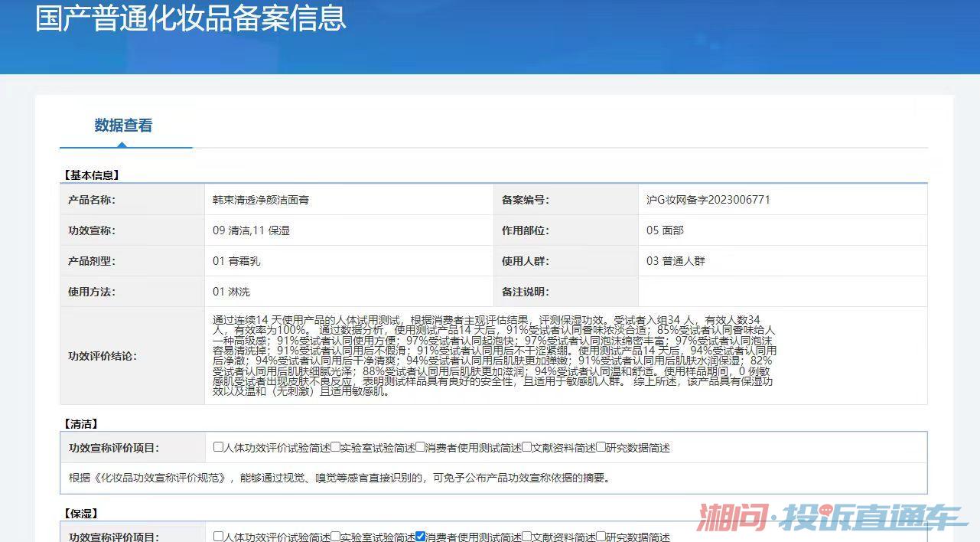The width and height of the screenshot is (980, 542).
Task: Click the 使用人群 value 03 普通人群
Action: pyautogui.click(x=676, y=261)
